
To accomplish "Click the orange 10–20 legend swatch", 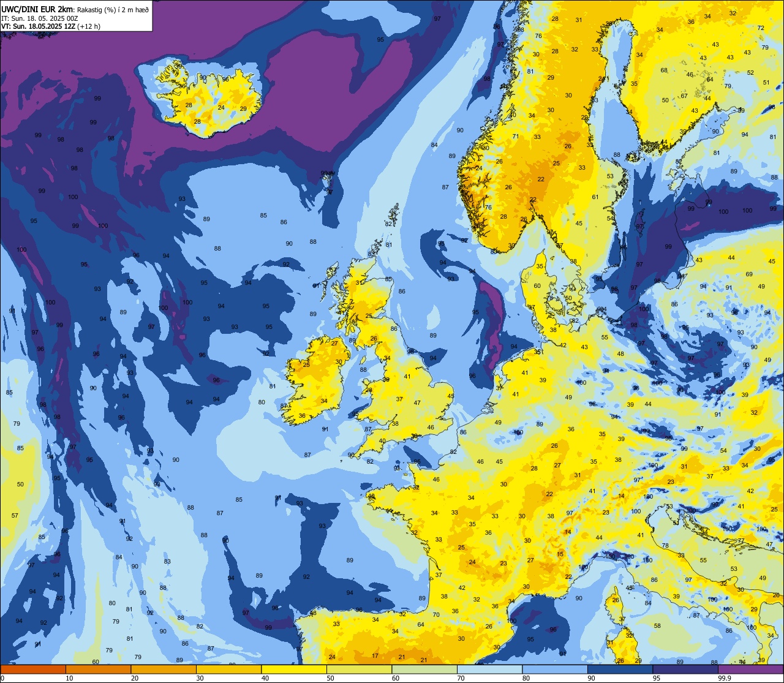I will [98, 669].
